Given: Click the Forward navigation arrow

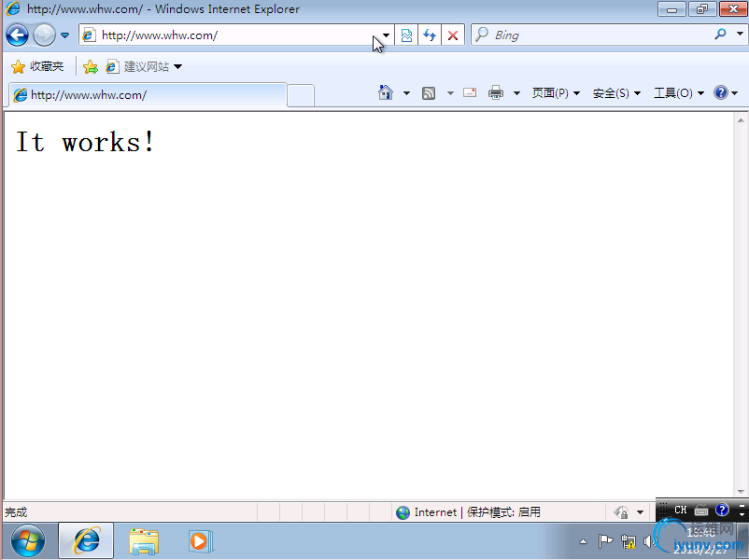Looking at the screenshot, I should point(44,35).
